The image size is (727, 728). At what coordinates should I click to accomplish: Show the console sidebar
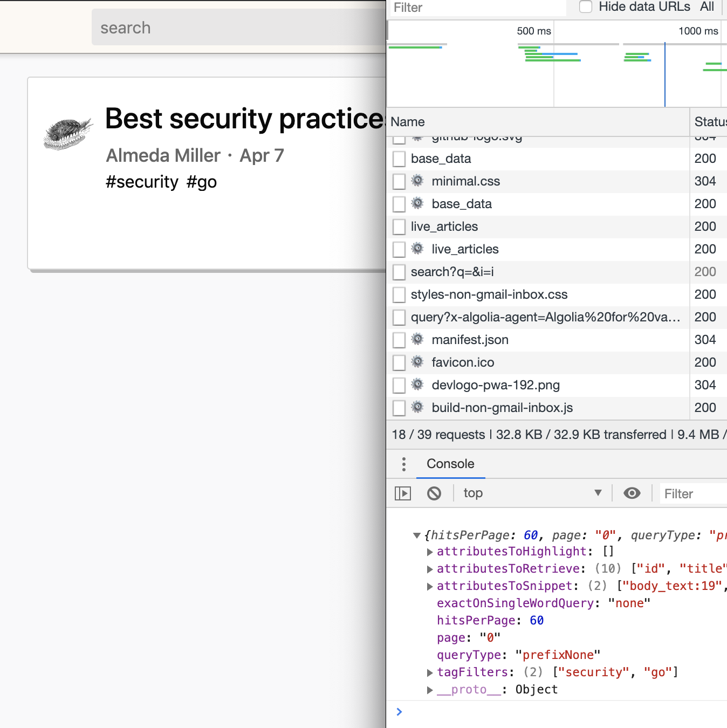(x=403, y=493)
